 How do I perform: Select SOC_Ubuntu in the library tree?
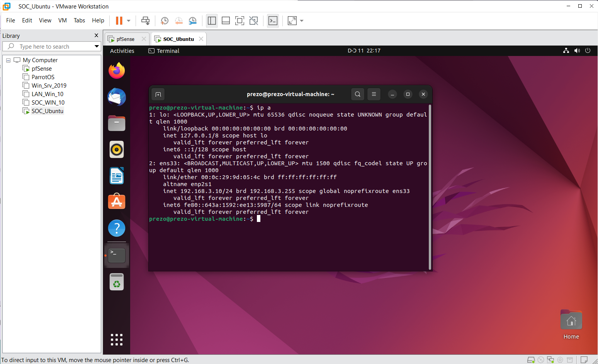[48, 111]
